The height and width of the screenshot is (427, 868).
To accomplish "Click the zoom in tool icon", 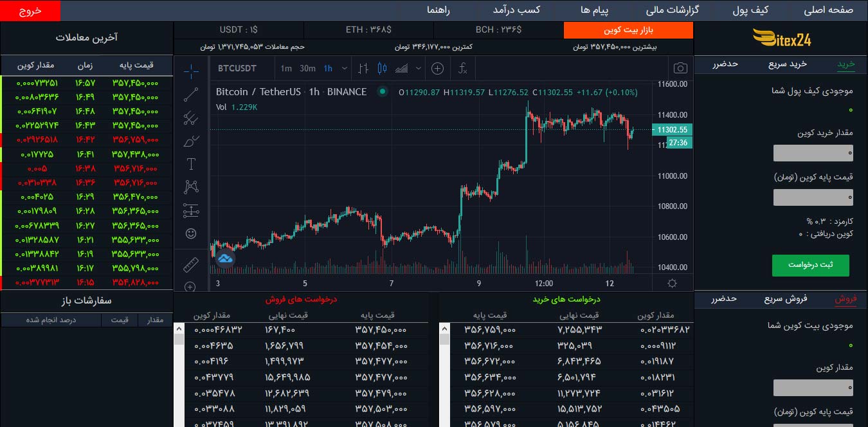I will click(191, 287).
